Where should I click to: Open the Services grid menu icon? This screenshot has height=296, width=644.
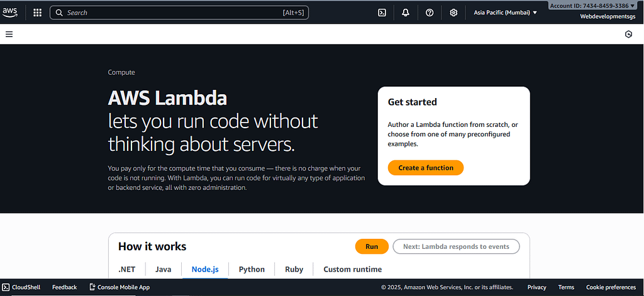click(x=37, y=13)
